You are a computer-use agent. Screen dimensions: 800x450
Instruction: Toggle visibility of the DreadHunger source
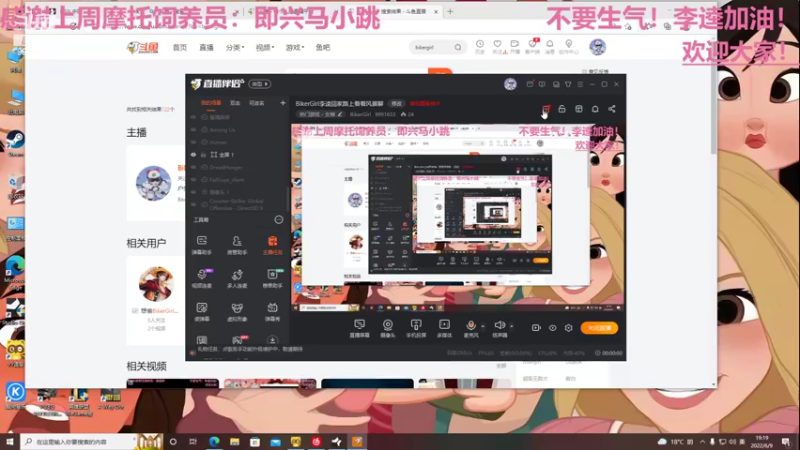193,167
